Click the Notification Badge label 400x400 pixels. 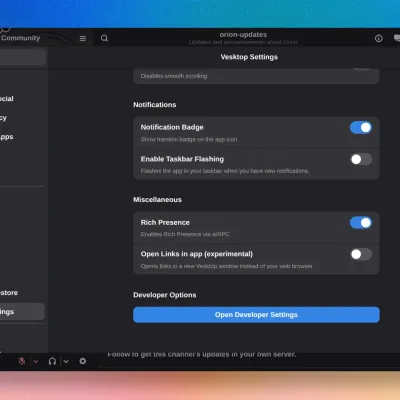coord(172,127)
